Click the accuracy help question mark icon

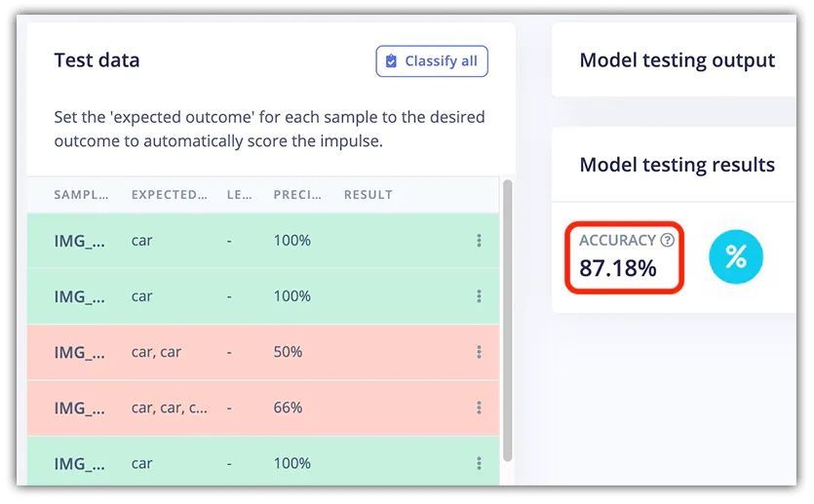[x=668, y=240]
